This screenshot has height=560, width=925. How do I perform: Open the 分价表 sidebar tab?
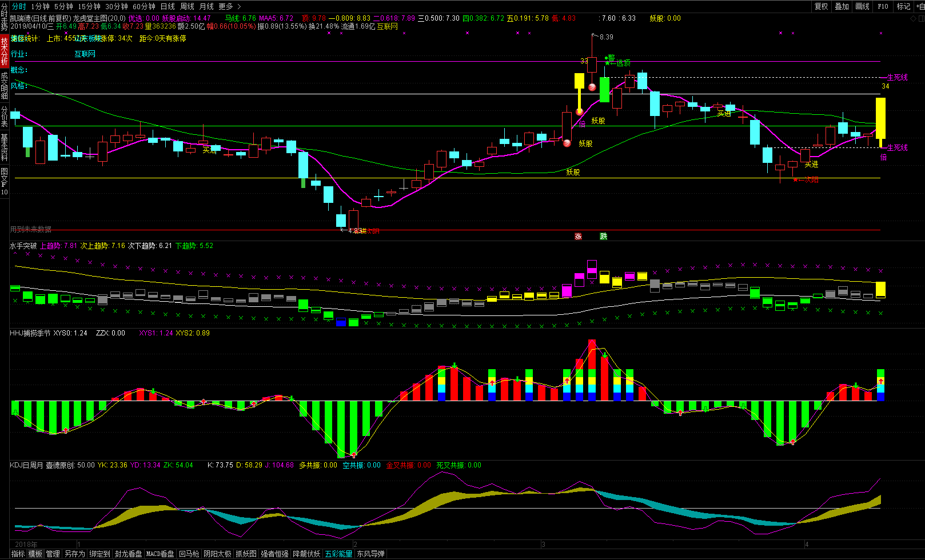(x=5, y=117)
